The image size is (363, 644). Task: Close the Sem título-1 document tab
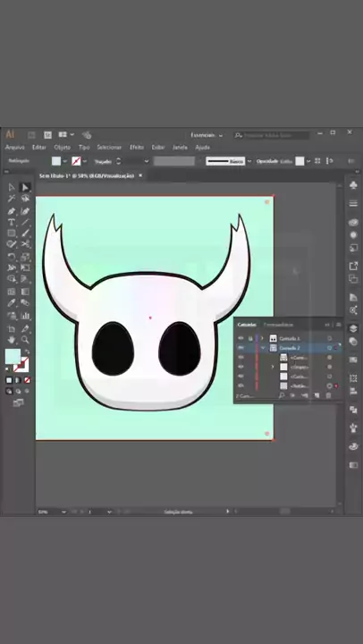[x=140, y=175]
